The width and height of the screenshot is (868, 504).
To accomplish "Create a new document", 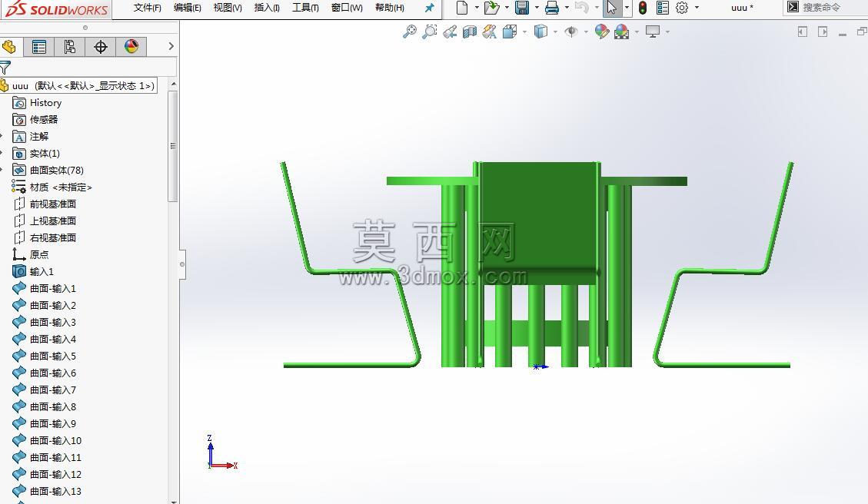I will (462, 7).
